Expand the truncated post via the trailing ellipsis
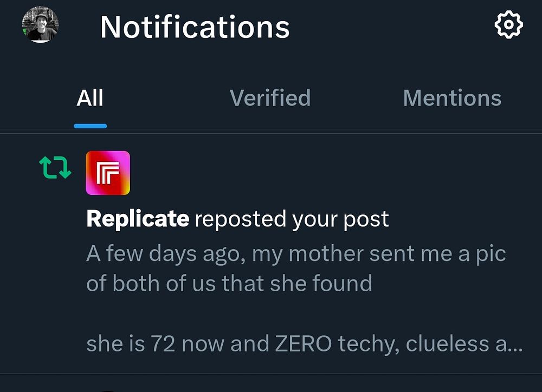The image size is (542, 392). tap(515, 345)
